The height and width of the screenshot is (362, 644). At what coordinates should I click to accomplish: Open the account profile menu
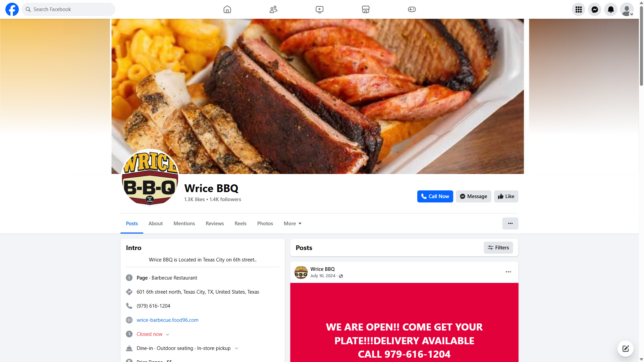pos(627,9)
